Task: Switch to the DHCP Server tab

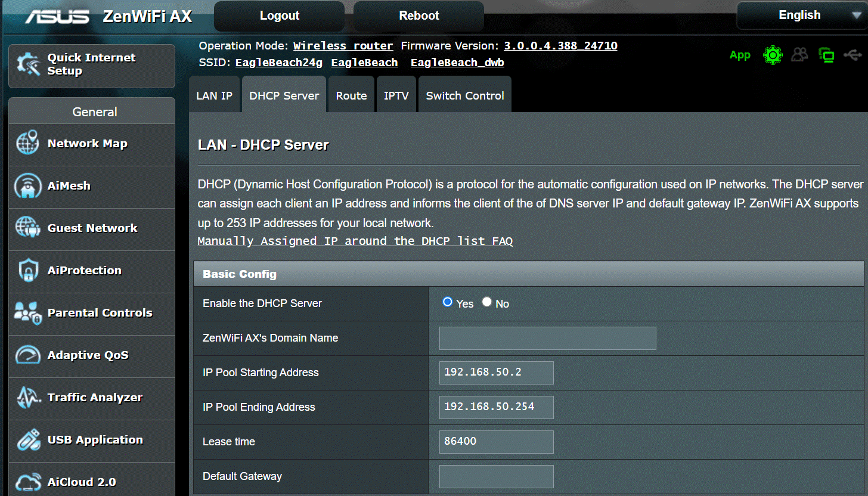Action: click(284, 95)
